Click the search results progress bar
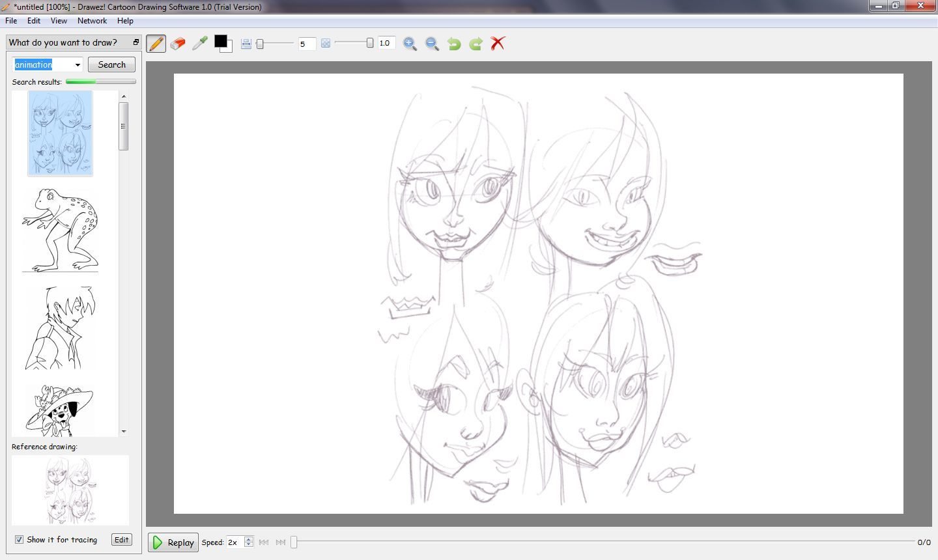This screenshot has height=560, width=938. 101,82
